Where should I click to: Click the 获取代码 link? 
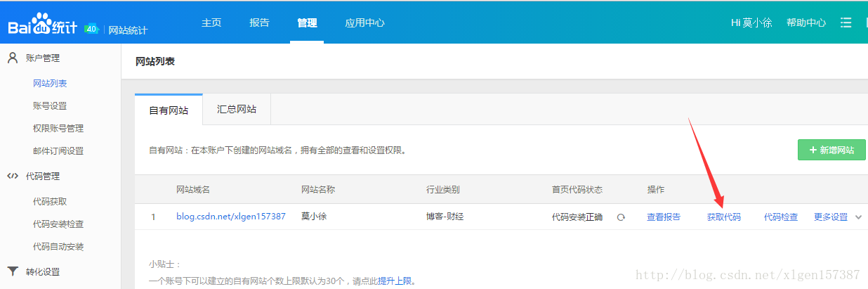[x=723, y=217]
